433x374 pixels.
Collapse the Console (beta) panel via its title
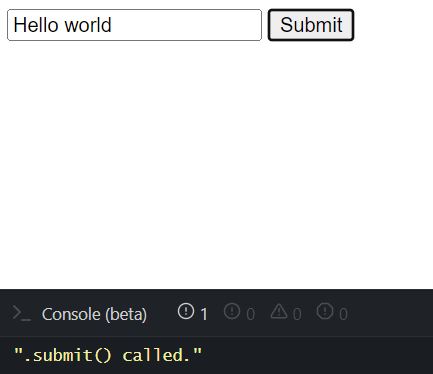[x=94, y=314]
